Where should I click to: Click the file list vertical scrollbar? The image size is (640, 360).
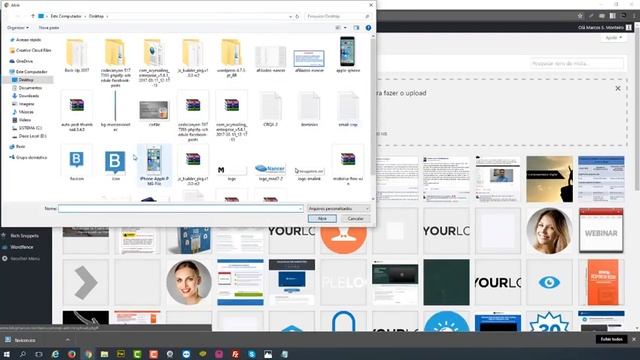click(373, 107)
